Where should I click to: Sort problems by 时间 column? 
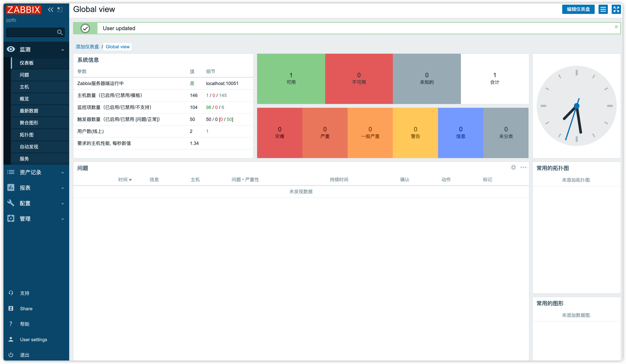pyautogui.click(x=125, y=179)
